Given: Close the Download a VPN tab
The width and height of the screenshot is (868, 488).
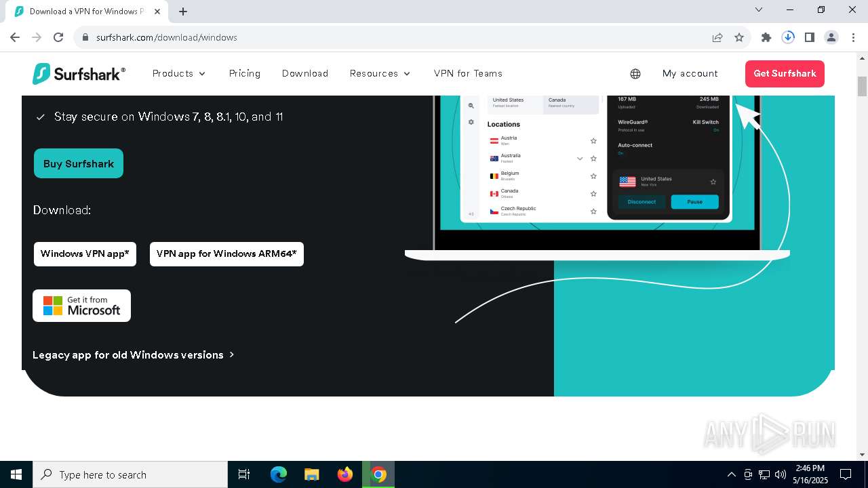Looking at the screenshot, I should click(158, 12).
